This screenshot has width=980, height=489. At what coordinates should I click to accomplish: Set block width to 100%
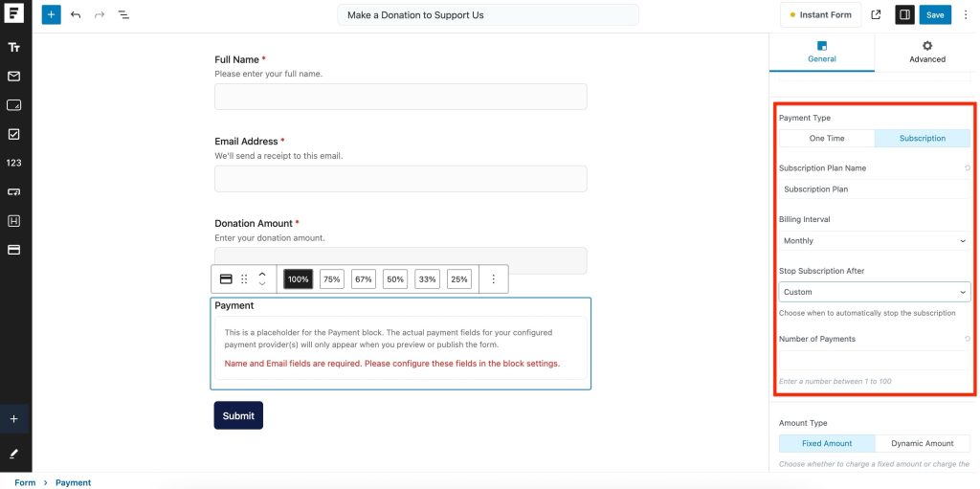pos(299,279)
